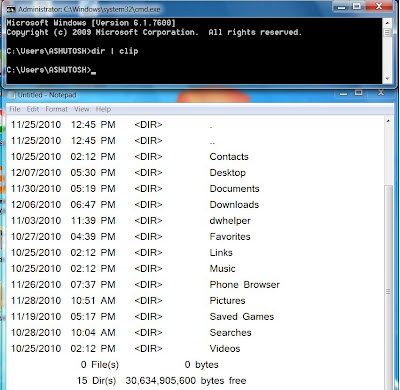The height and width of the screenshot is (390, 400).
Task: Open the Format menu in Notepad
Action: pyautogui.click(x=56, y=109)
